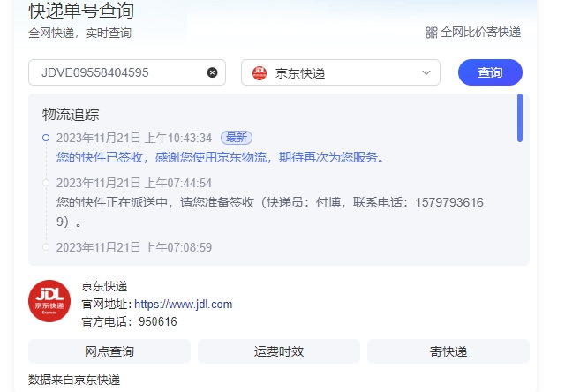Click the 最新 badge

(x=237, y=138)
